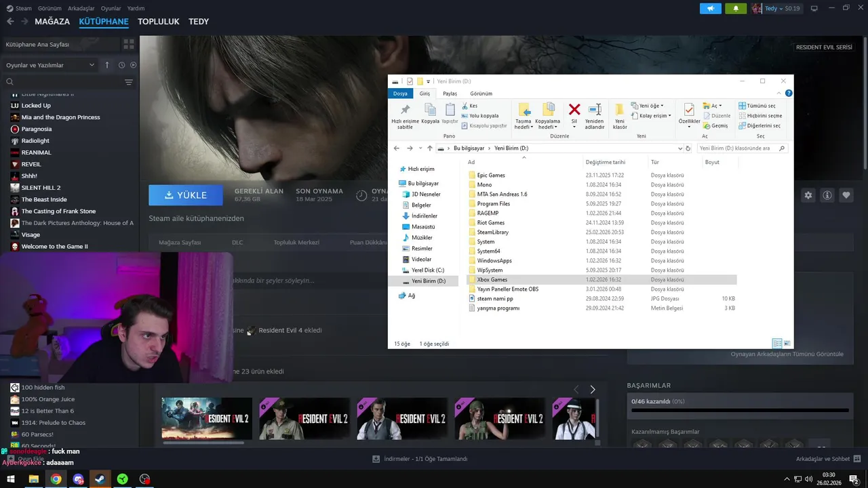The image size is (868, 488).
Task: Open the Aç dropdown in ribbon
Action: pos(712,106)
